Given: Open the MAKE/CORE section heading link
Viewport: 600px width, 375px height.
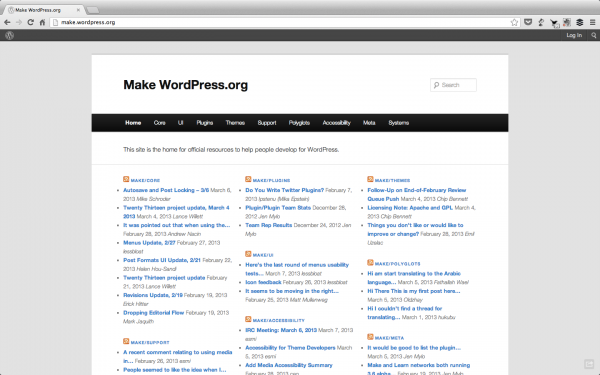Looking at the screenshot, I should tap(145, 180).
